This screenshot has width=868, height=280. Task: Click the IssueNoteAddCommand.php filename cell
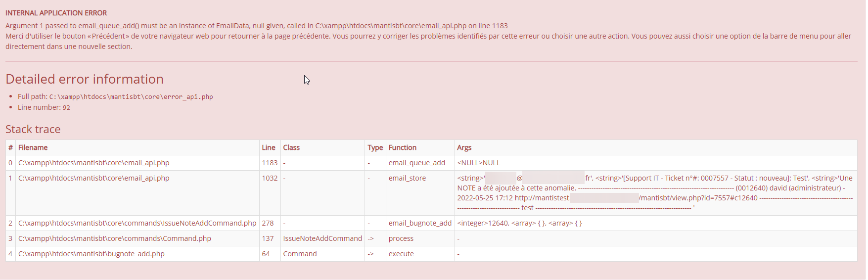tap(137, 223)
